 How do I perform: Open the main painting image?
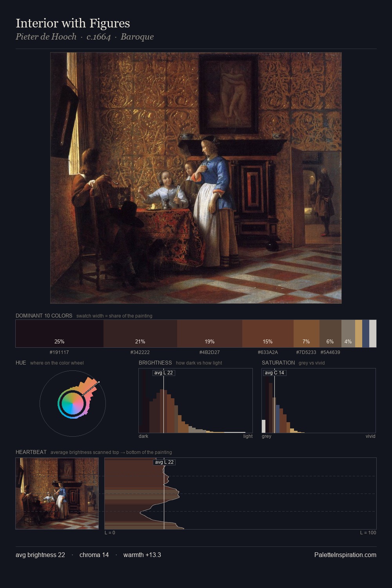click(196, 178)
